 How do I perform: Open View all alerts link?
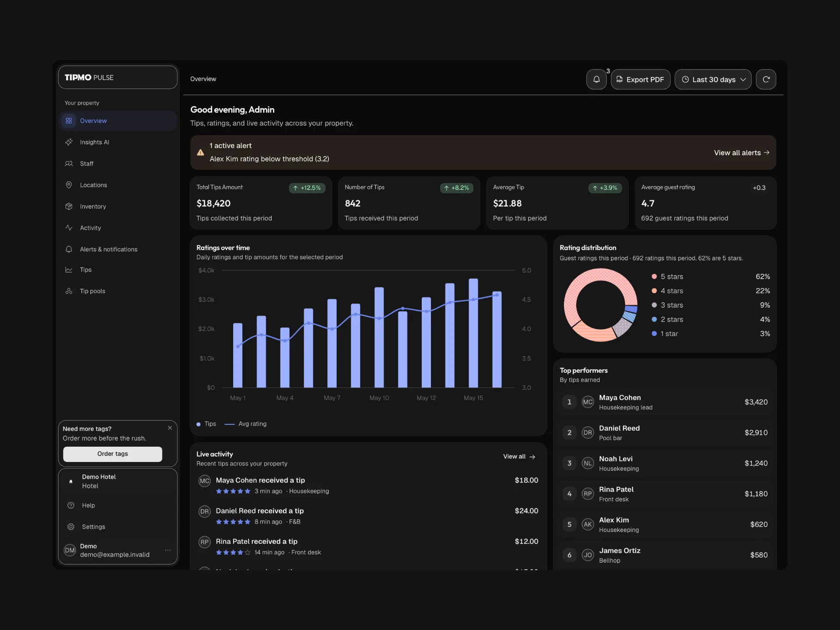coord(742,153)
